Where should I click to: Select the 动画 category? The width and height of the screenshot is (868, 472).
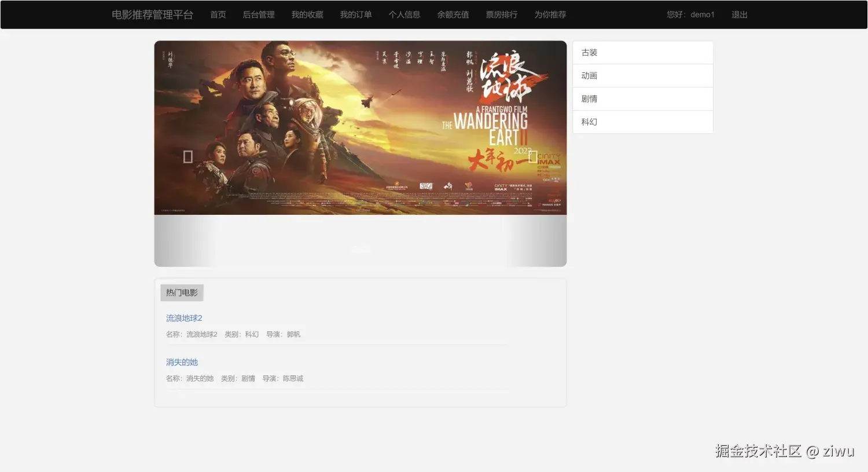click(643, 76)
